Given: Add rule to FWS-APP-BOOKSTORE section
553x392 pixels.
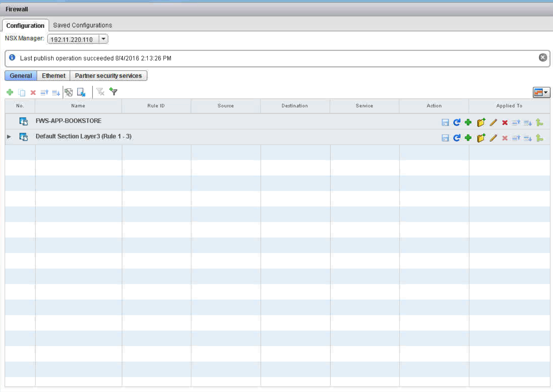Looking at the screenshot, I should [468, 122].
